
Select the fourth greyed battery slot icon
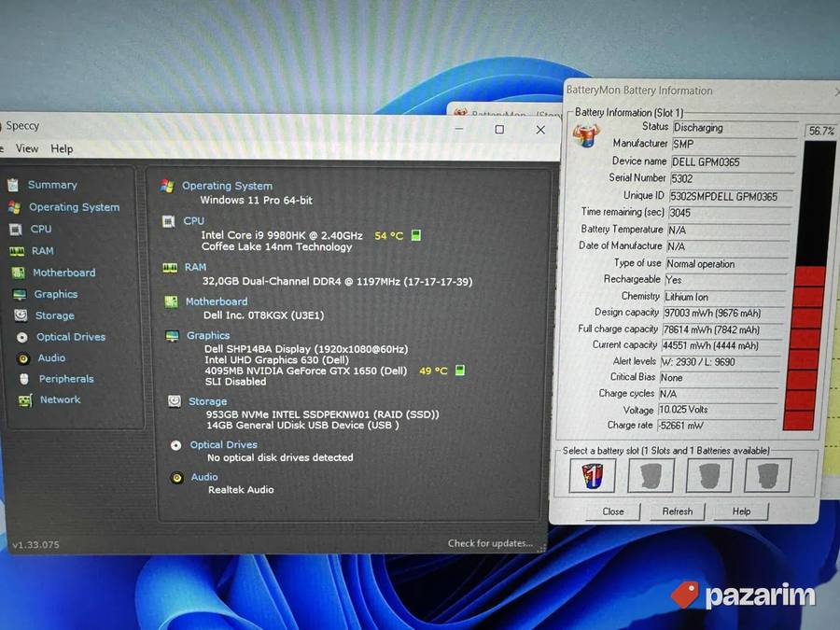click(x=768, y=476)
